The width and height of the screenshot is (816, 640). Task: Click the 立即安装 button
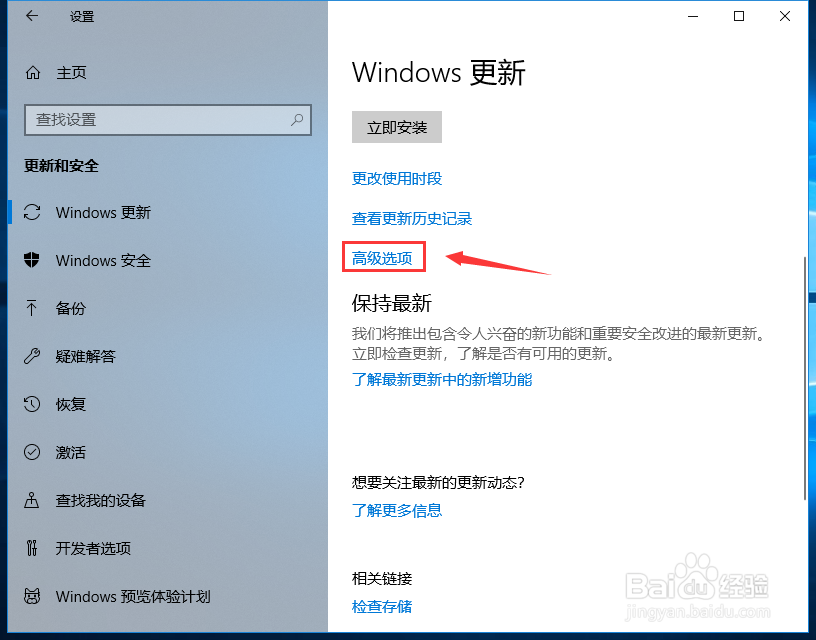[x=397, y=127]
